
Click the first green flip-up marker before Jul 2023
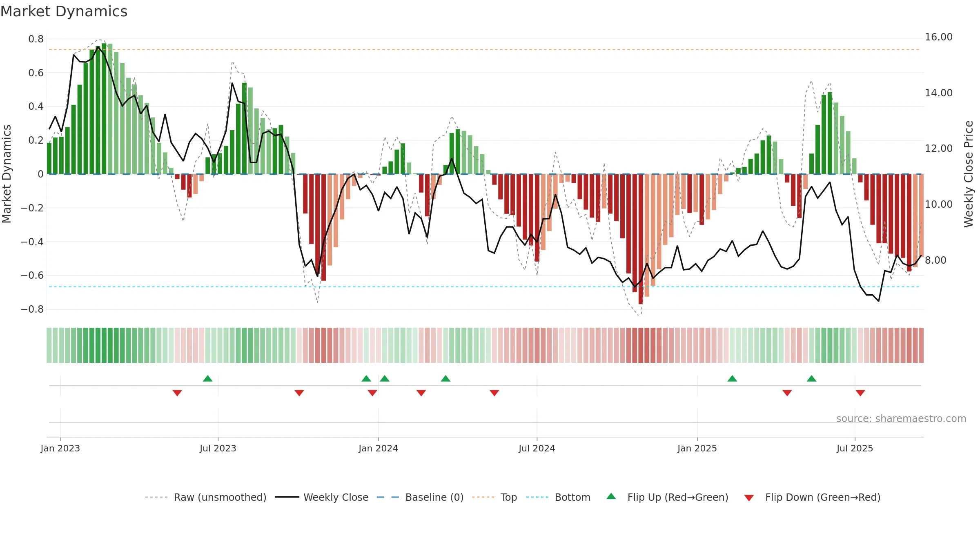[208, 378]
